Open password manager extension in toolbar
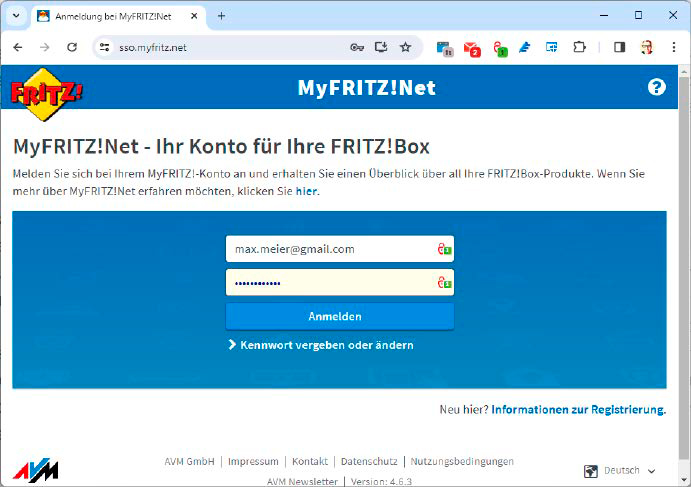Screen dimensions: 691x487 (x=500, y=48)
